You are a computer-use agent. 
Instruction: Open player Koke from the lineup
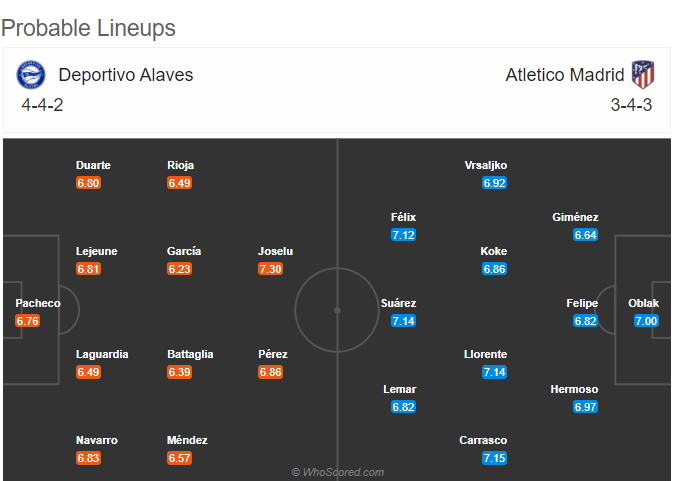point(493,251)
